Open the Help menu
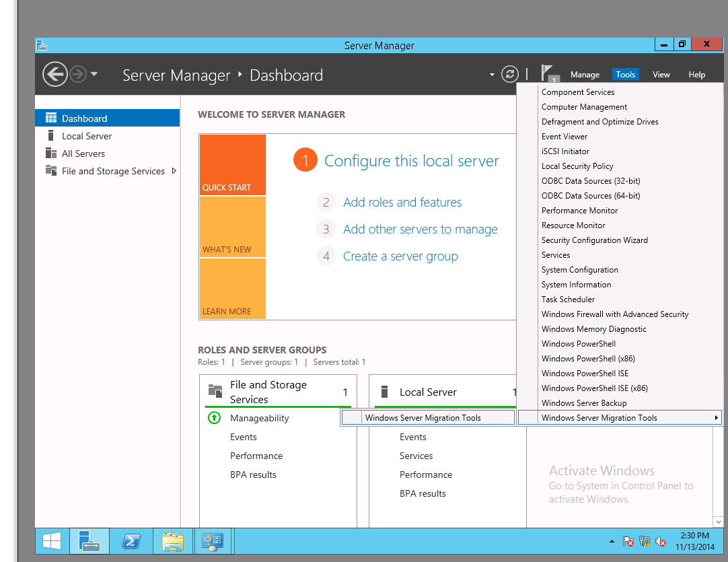Screen dimensions: 728x562 tap(696, 74)
